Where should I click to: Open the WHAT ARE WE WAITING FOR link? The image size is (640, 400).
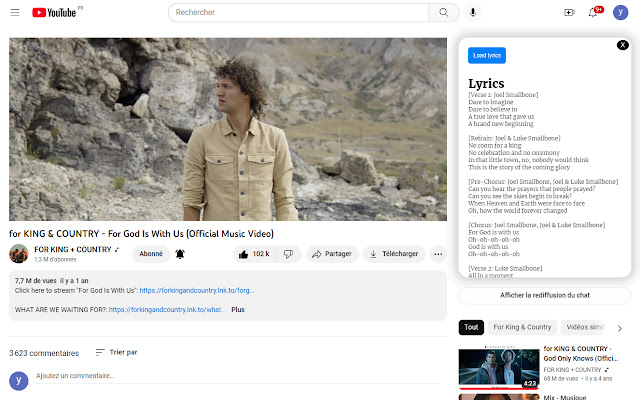166,310
